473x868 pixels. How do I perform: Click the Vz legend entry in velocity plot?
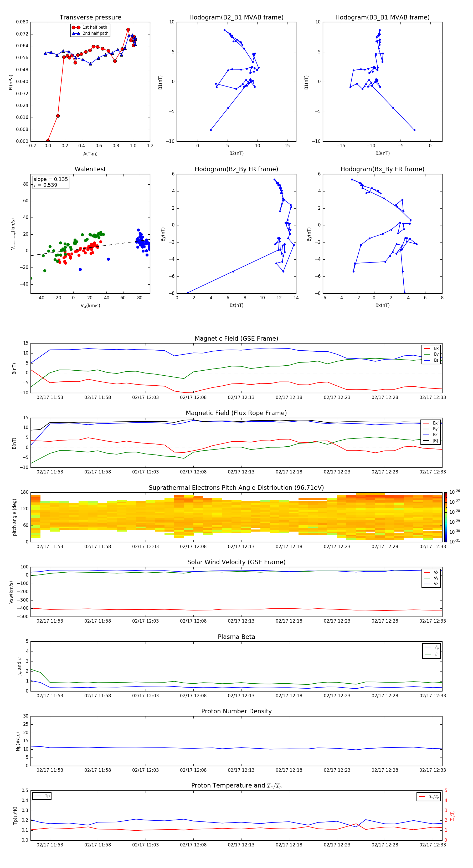point(431,584)
